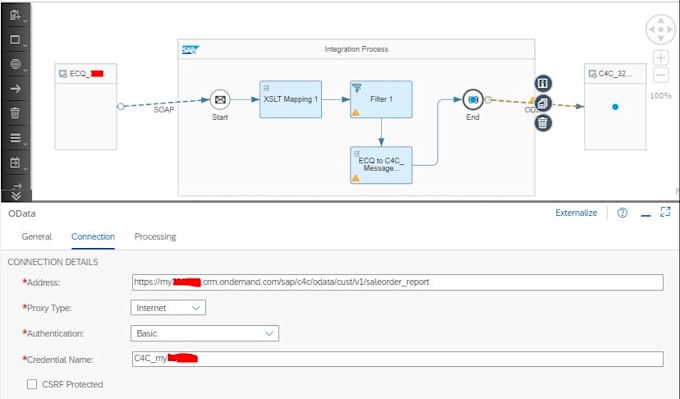Select the C4C_32 receiver participant
680x399 pixels.
(615, 107)
